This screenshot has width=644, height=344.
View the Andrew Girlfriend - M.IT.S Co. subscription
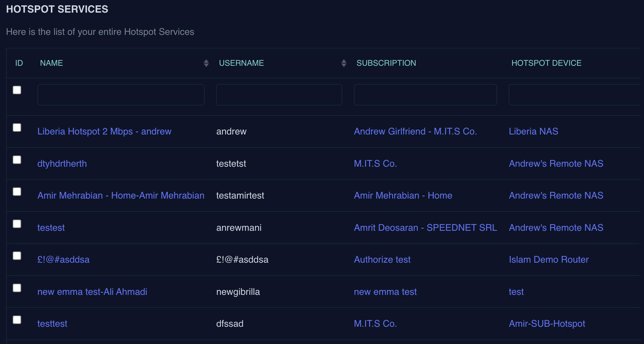coord(415,131)
